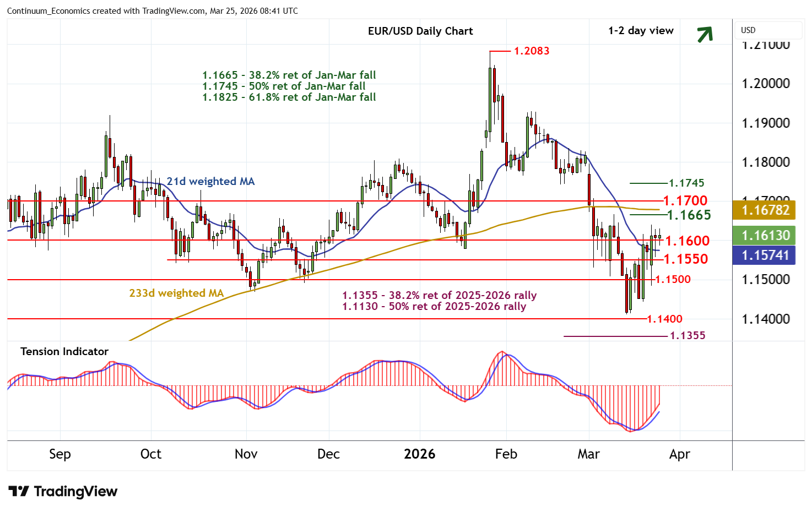
Task: Click the 1.2083 high price label
Action: [x=531, y=51]
